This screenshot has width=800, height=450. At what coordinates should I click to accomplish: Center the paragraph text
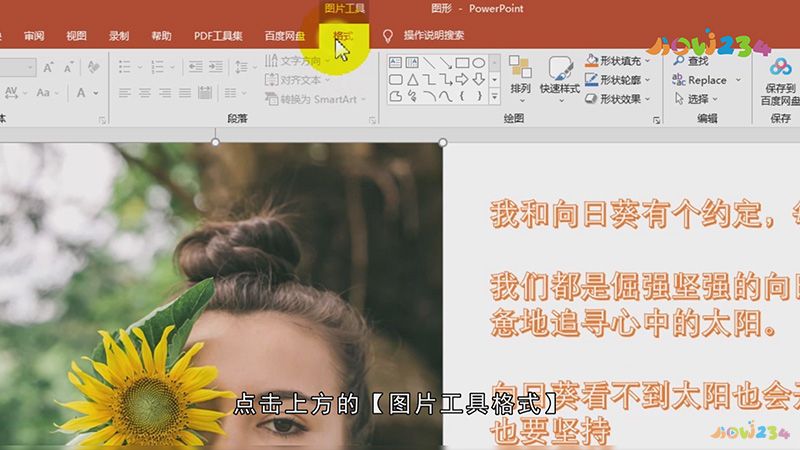coord(145,93)
